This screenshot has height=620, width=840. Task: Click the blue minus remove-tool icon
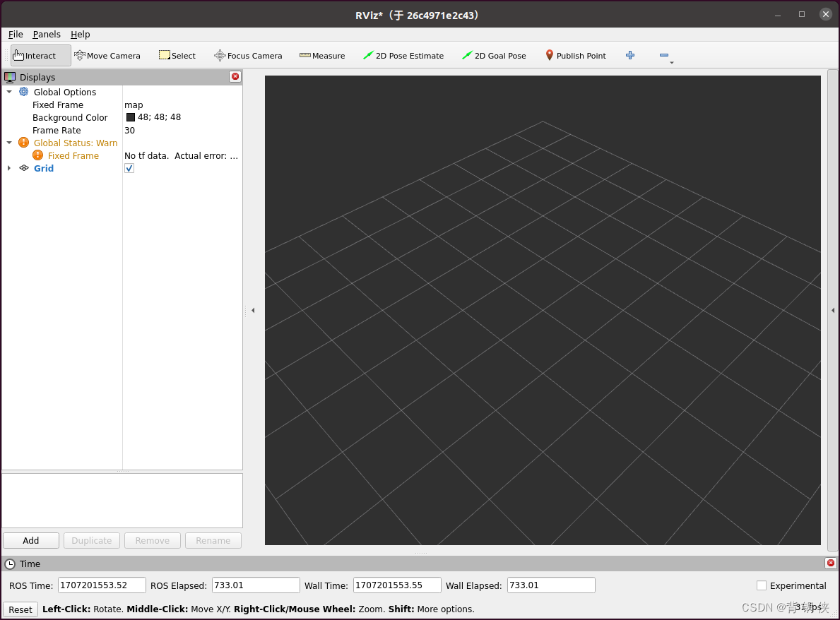pos(664,55)
